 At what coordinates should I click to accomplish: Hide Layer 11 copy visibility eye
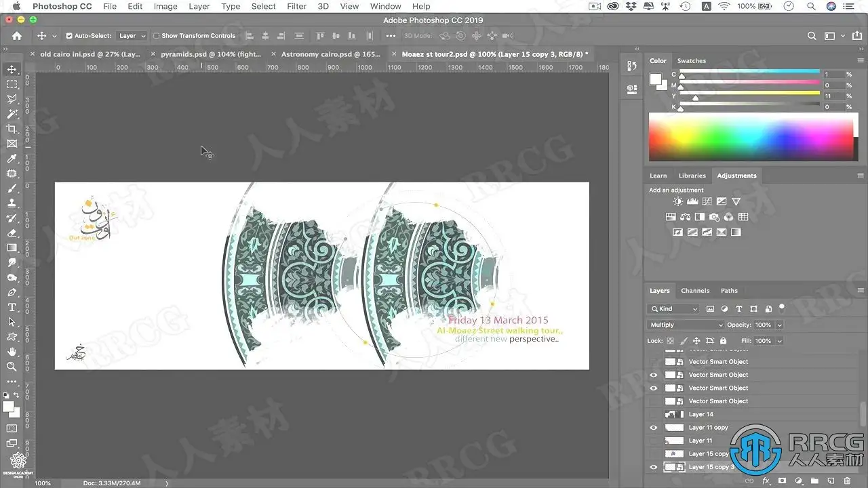[x=654, y=428]
